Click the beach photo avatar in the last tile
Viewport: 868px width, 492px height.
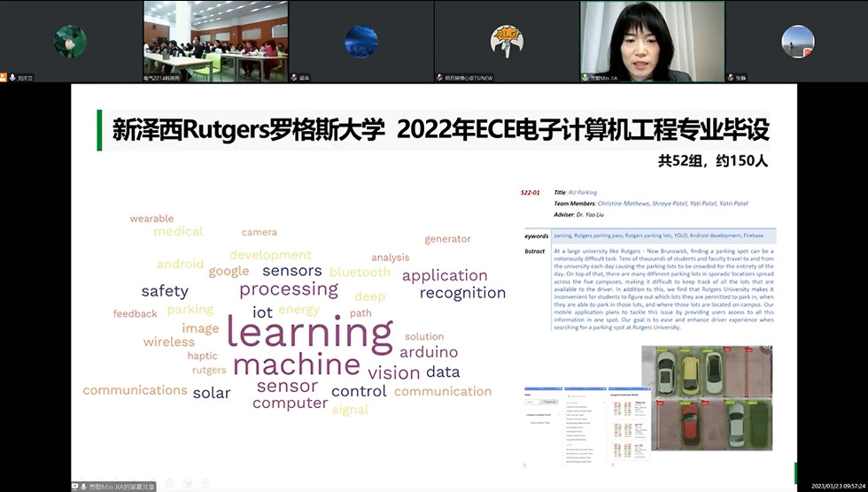pos(797,41)
